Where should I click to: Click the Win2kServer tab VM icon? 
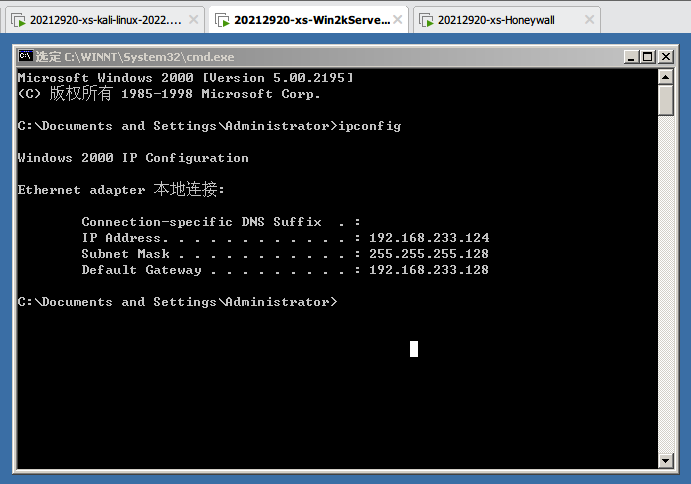coord(223,20)
